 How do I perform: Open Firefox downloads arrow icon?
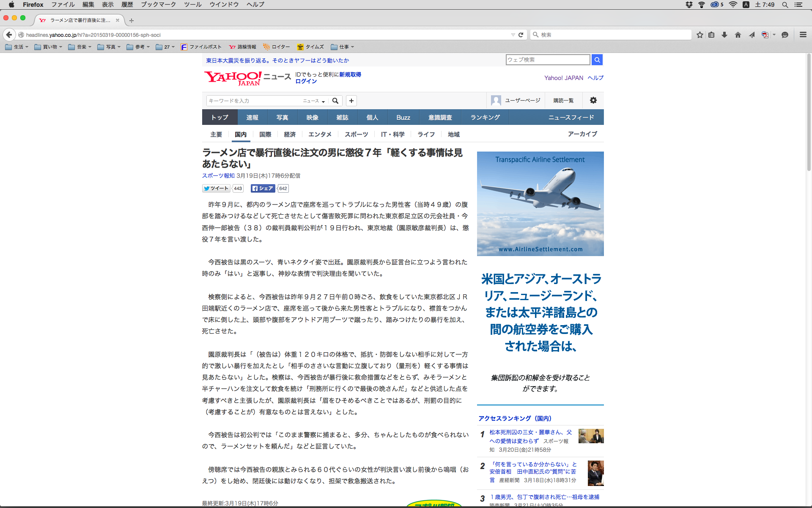coord(724,35)
